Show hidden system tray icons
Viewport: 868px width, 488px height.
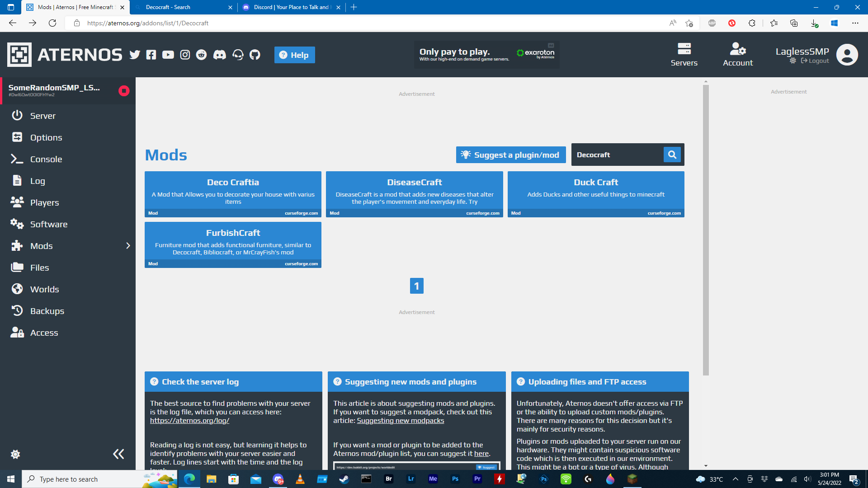pyautogui.click(x=735, y=479)
